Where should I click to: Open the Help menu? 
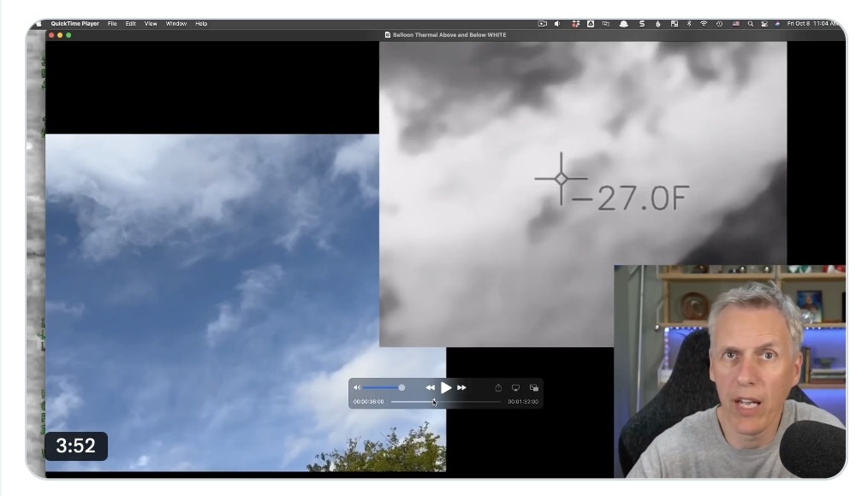pyautogui.click(x=201, y=24)
